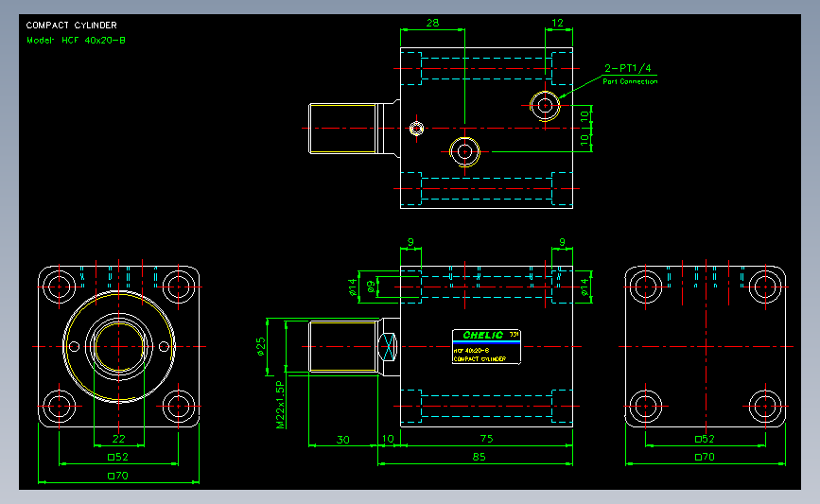Select the ø25 diameter dimension
Viewport: 820px width, 504px height.
click(261, 347)
